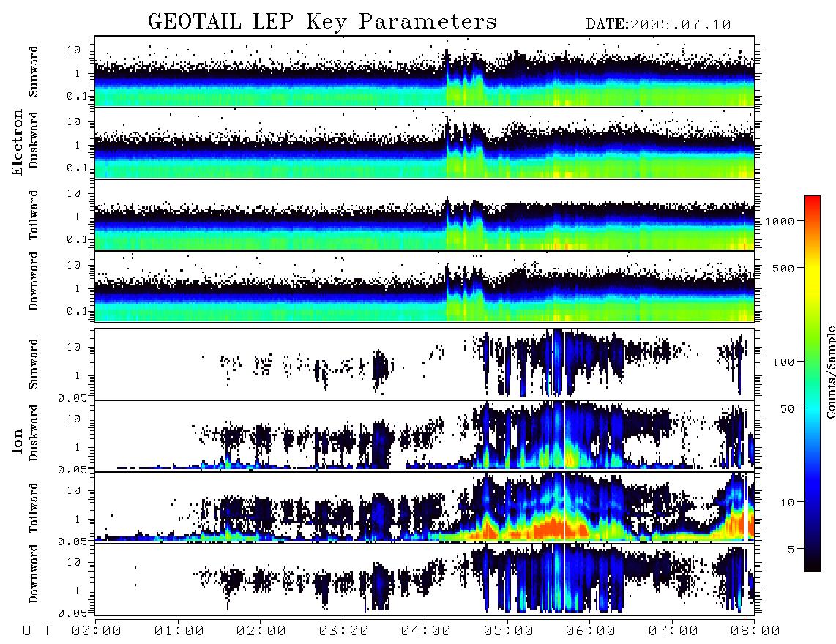Click the Ion "Sunward" panel label
The image size is (836, 644).
point(34,364)
